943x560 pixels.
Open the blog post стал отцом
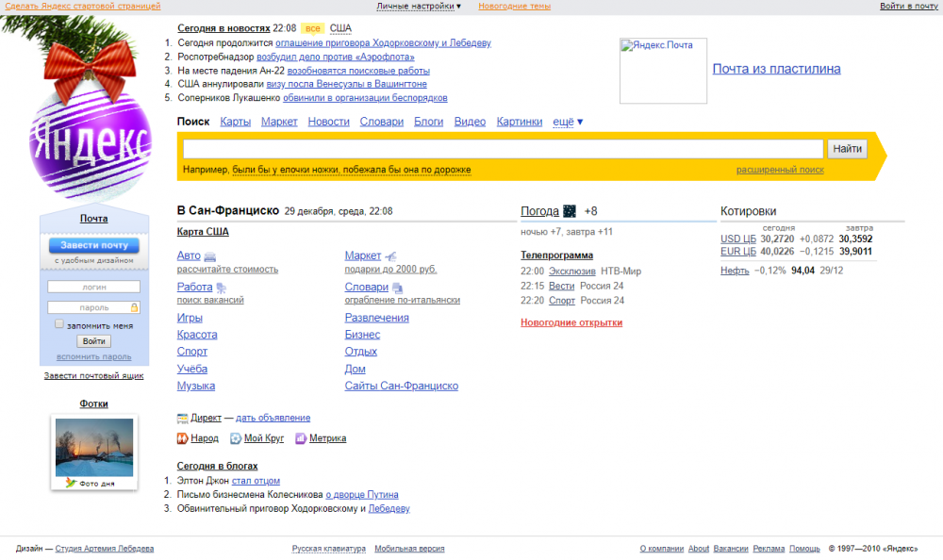pyautogui.click(x=256, y=481)
